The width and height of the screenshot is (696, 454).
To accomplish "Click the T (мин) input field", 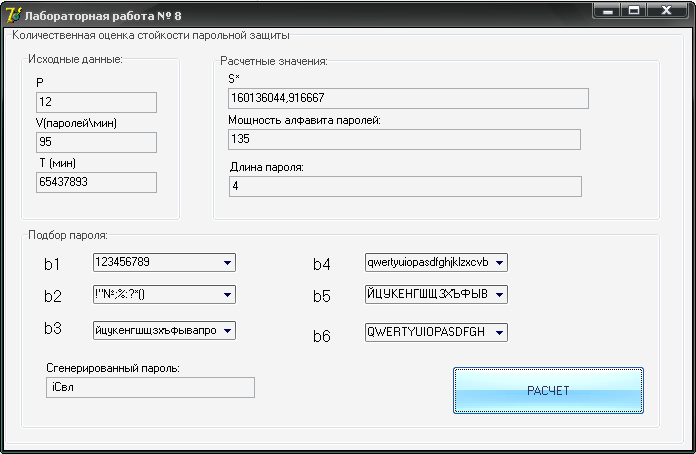I will point(96,182).
